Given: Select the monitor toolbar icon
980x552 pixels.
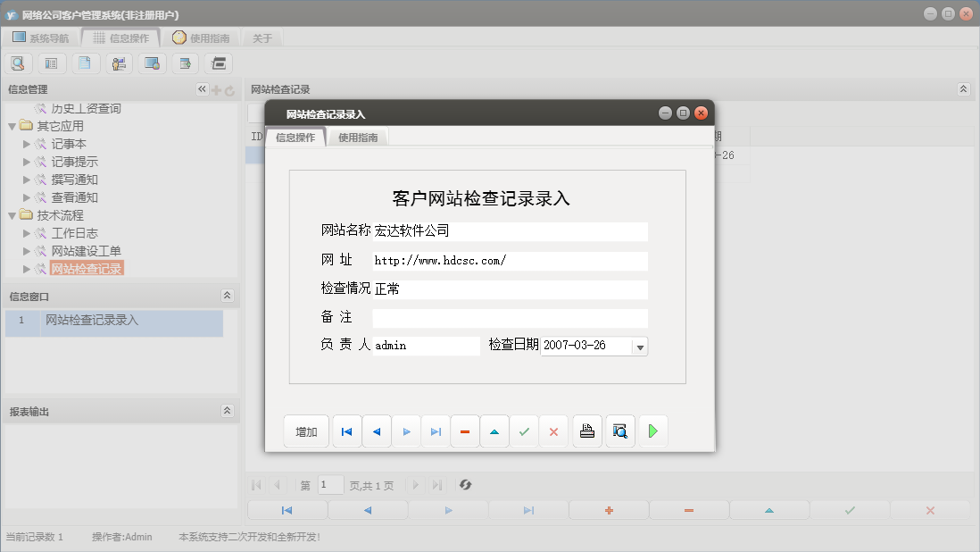Looking at the screenshot, I should tap(151, 63).
